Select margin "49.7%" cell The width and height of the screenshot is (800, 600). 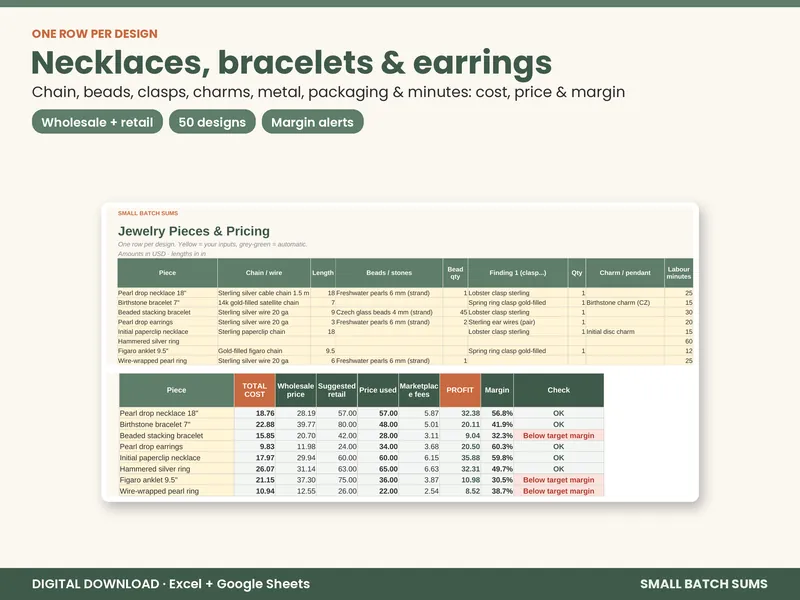pyautogui.click(x=497, y=469)
